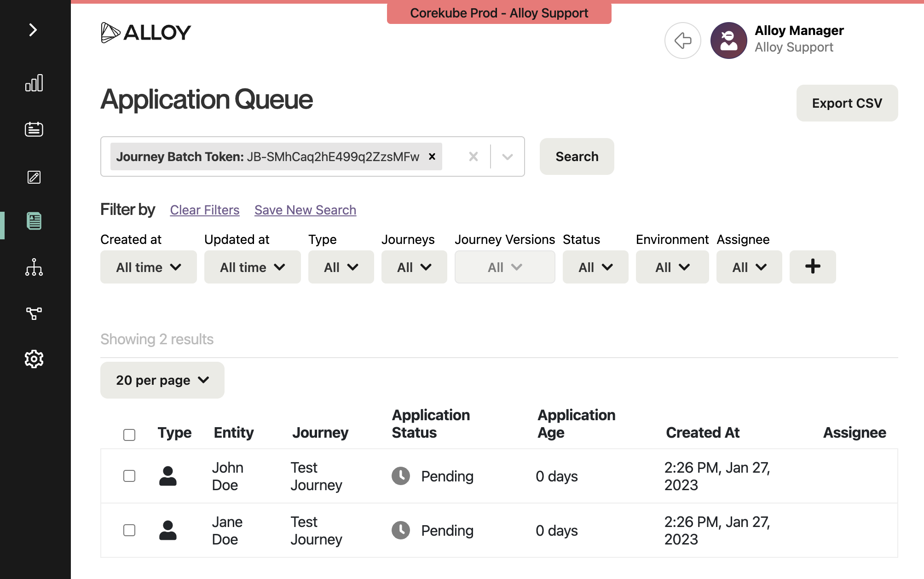Open the calendar list sidebar icon
Screen dimensions: 924x579
[x=34, y=129]
